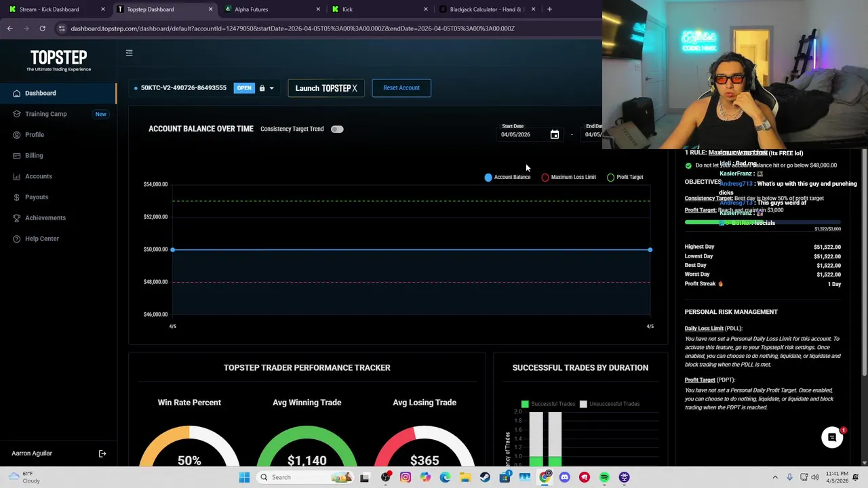Collapse the sidebar with the menu icon

pyautogui.click(x=129, y=53)
